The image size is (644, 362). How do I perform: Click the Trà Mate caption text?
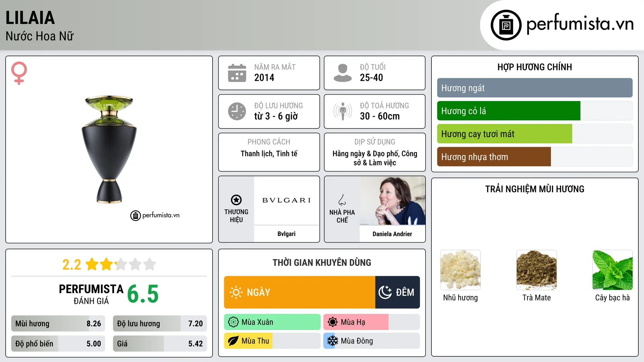(536, 298)
